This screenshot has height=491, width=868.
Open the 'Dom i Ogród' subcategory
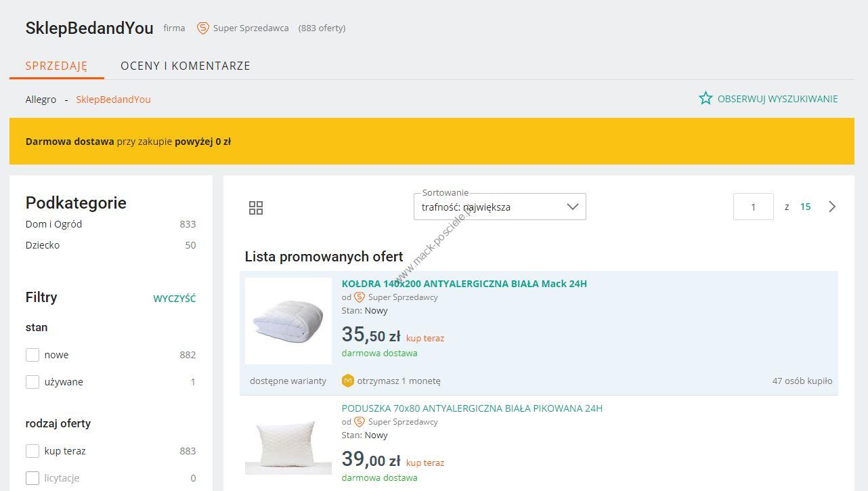pyautogui.click(x=54, y=224)
